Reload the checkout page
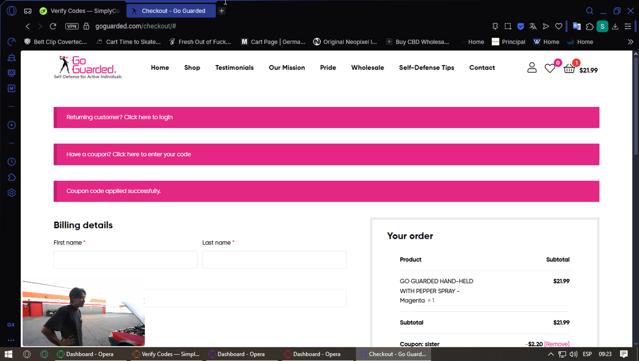 pyautogui.click(x=53, y=26)
